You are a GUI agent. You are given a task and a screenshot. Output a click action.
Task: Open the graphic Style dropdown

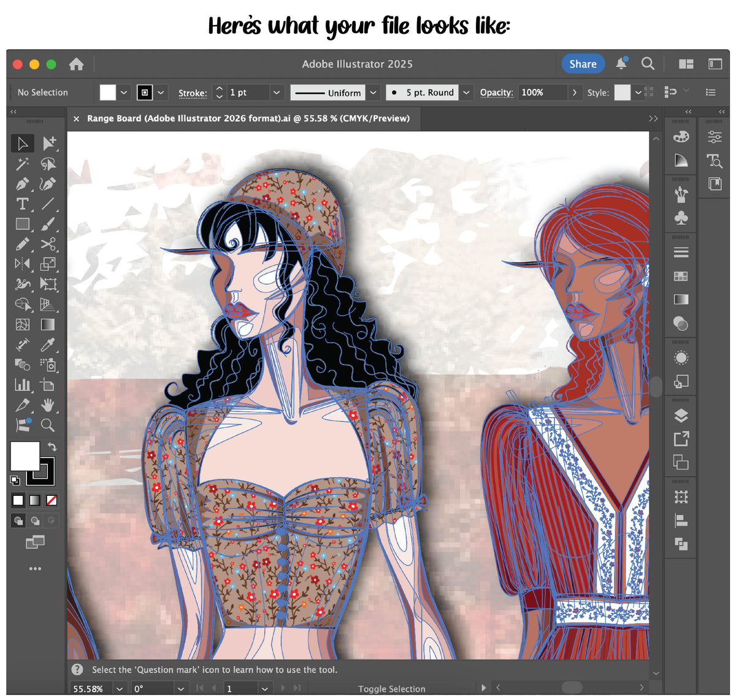point(638,93)
